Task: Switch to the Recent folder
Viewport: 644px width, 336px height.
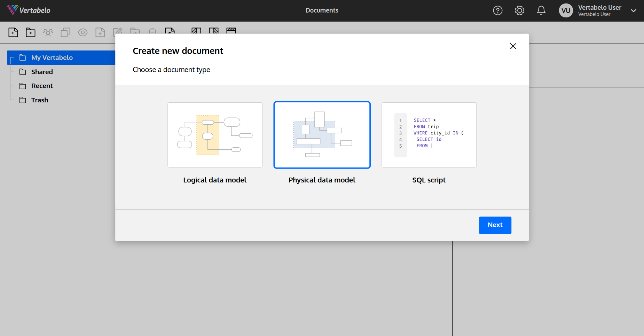Action: [x=42, y=86]
